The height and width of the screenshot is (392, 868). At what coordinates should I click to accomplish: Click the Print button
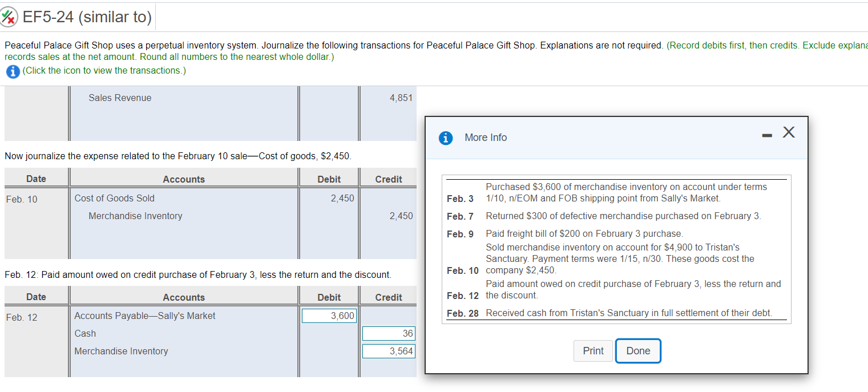[593, 351]
